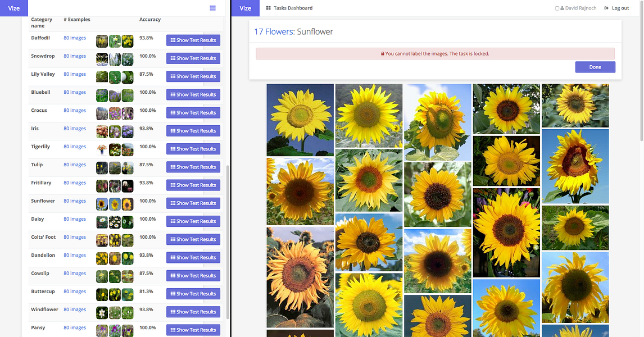The width and height of the screenshot is (644, 337).
Task: Open 80 images link for Buttercup
Action: click(75, 291)
